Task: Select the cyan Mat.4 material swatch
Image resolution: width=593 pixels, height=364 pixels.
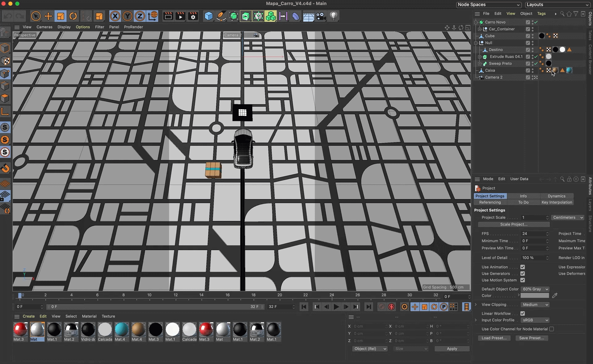Action: point(121,330)
